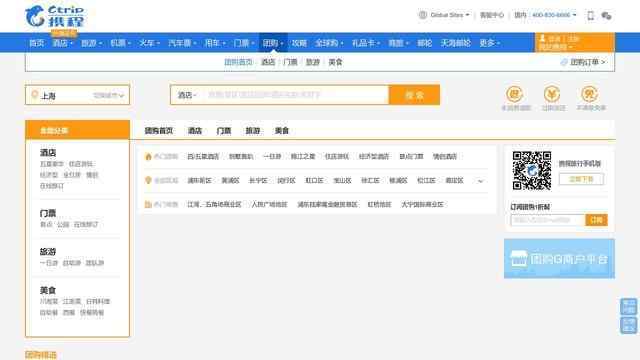The height and width of the screenshot is (360, 640).
Task: Open 机票 in blue navigation bar
Action: coord(120,43)
